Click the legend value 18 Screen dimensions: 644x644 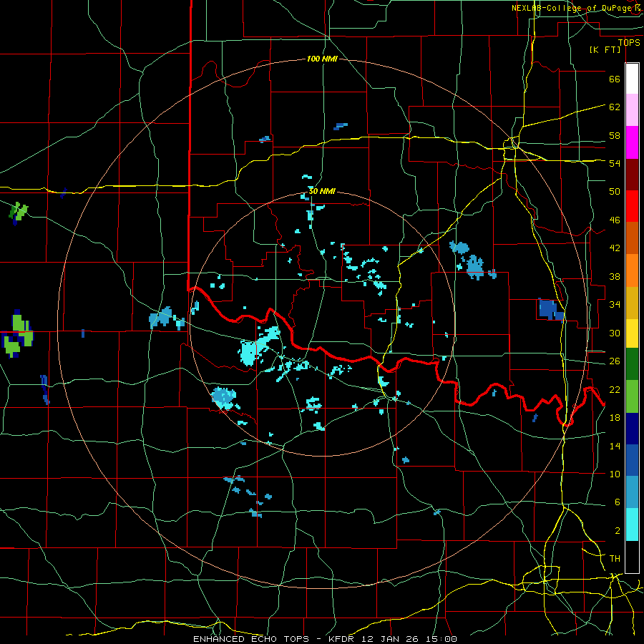coord(615,418)
